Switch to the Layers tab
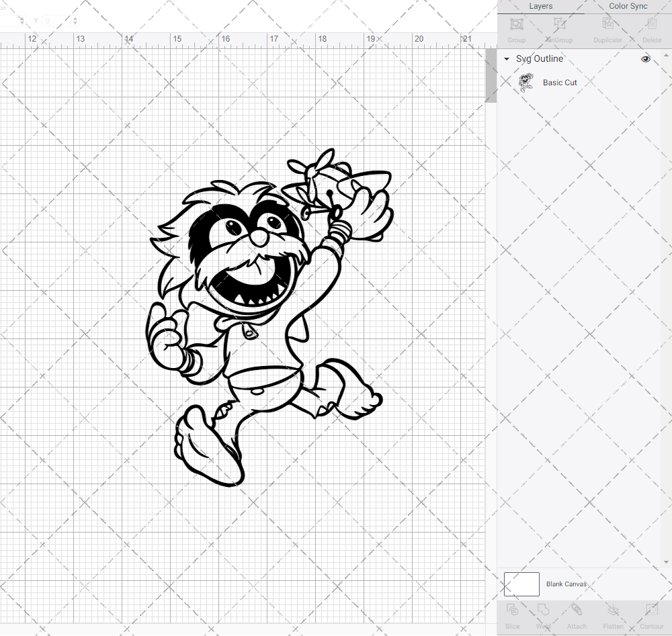This screenshot has height=636, width=672. (540, 6)
